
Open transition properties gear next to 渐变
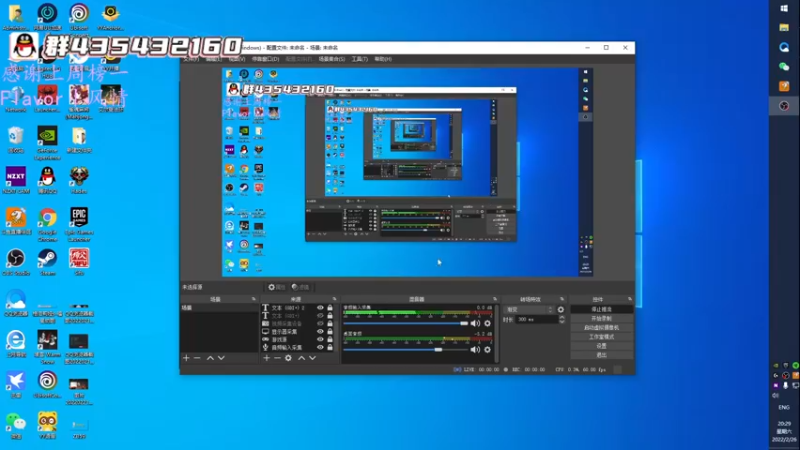561,310
